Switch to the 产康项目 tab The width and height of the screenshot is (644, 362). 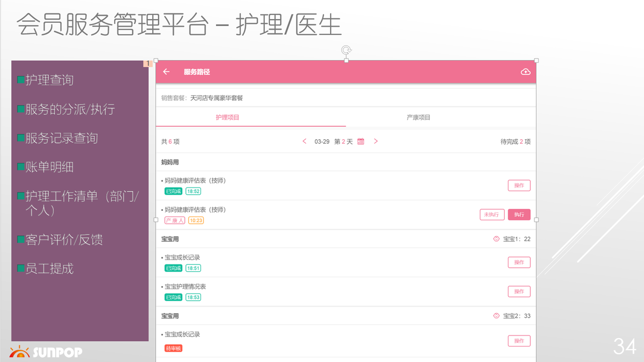tap(419, 117)
